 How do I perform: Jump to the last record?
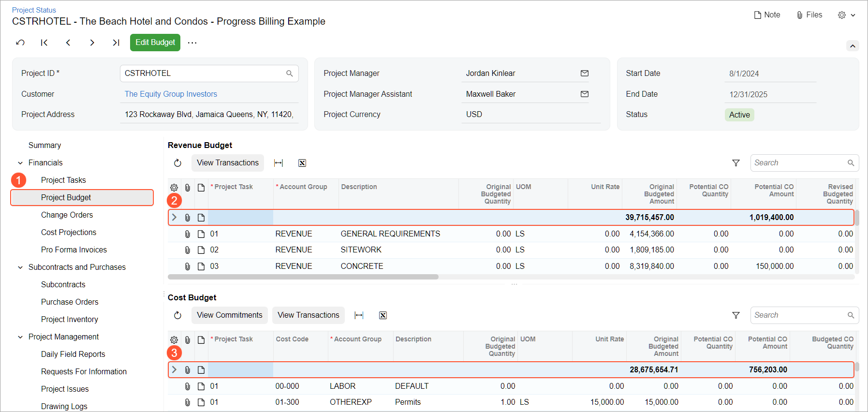116,43
